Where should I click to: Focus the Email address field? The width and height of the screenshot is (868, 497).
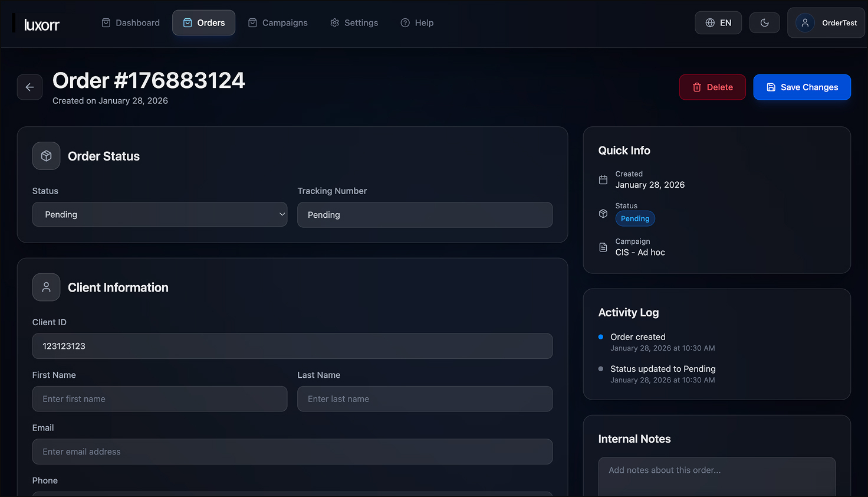pyautogui.click(x=292, y=452)
